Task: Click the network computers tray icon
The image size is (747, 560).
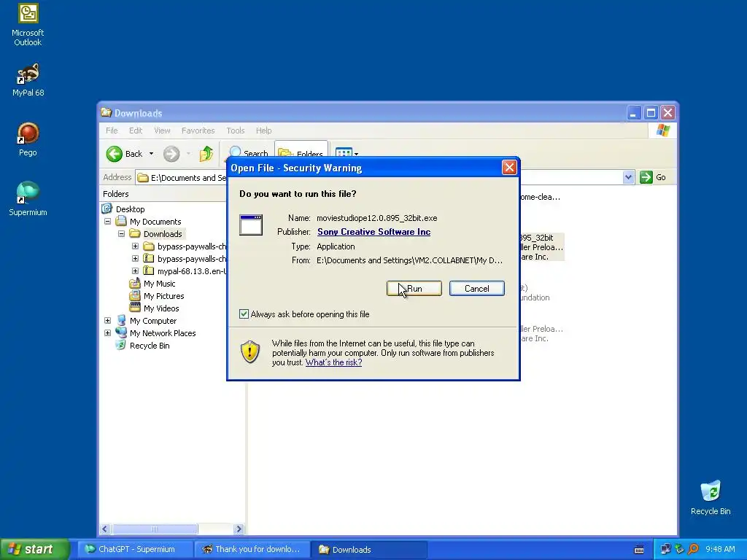Action: point(665,549)
